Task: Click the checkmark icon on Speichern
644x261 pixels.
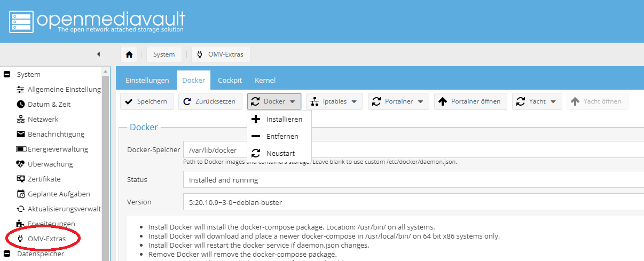Action: point(129,101)
